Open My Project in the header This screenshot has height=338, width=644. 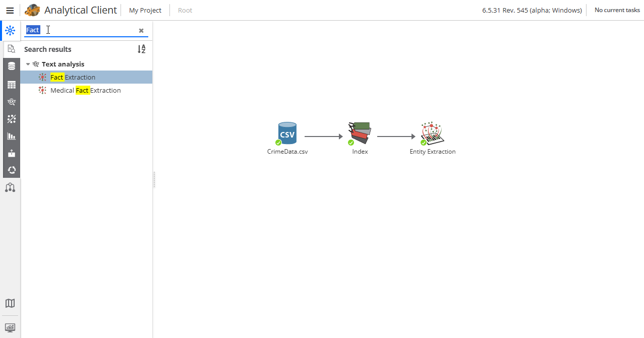[145, 10]
